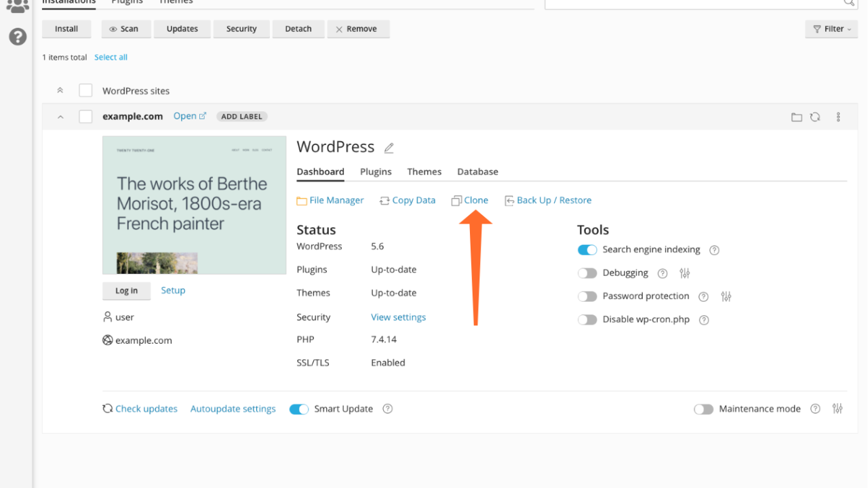This screenshot has width=868, height=488.
Task: Click the ADD LABEL tag
Action: point(242,117)
